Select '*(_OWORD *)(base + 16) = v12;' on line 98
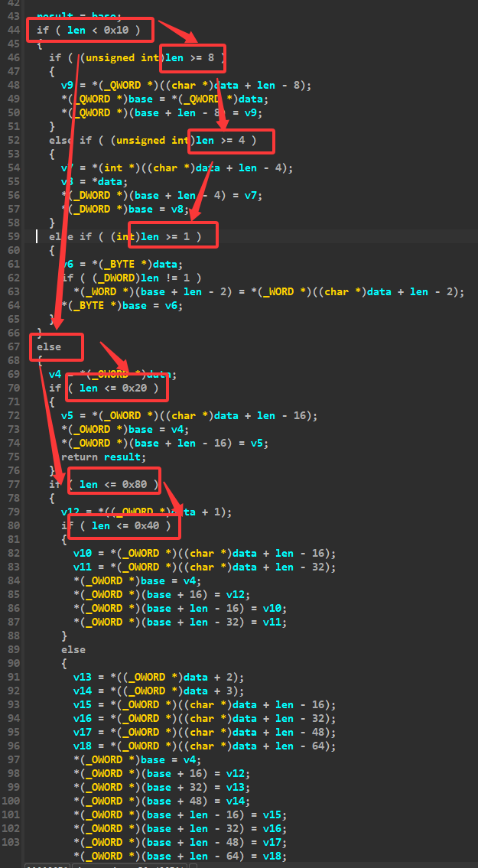 point(161,774)
